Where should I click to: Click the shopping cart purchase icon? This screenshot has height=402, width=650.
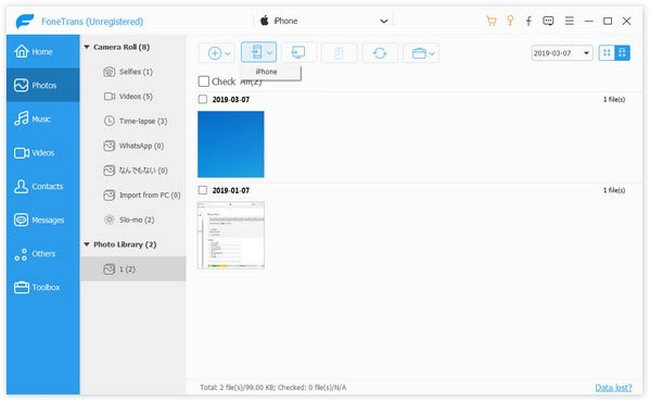[x=491, y=21]
